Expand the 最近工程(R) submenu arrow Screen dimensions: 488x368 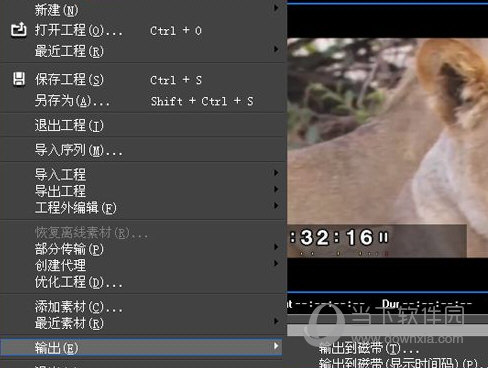click(276, 49)
